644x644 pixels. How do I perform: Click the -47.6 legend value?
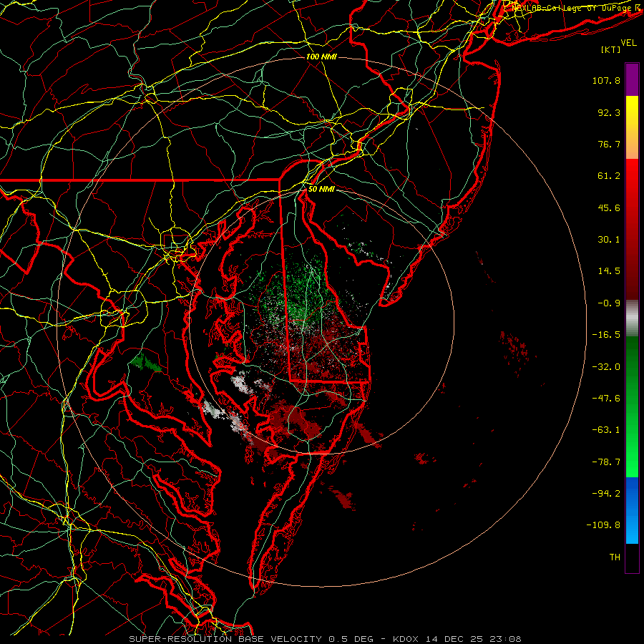point(606,399)
